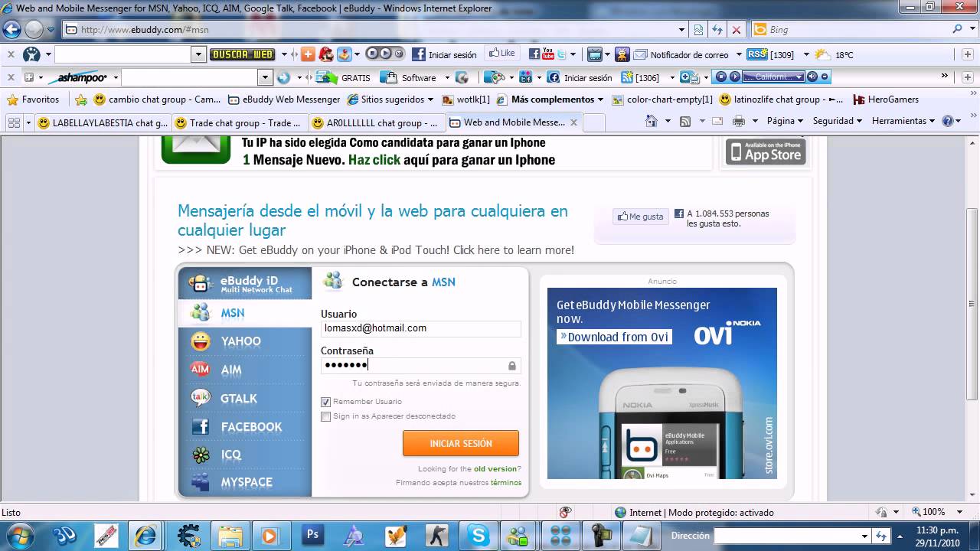Viewport: 980px width, 551px height.
Task: Expand the Sitios sugeridos dropdown
Action: click(x=430, y=99)
